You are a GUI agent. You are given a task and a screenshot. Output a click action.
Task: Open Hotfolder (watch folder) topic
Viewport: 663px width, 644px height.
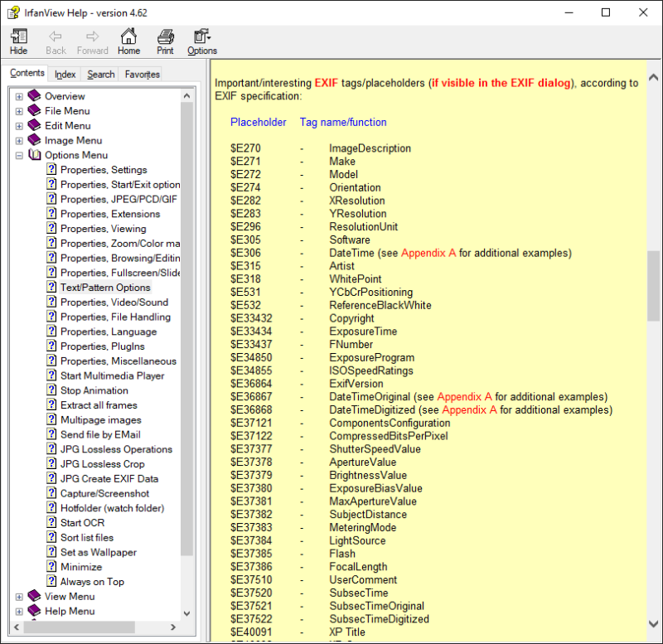pos(112,508)
